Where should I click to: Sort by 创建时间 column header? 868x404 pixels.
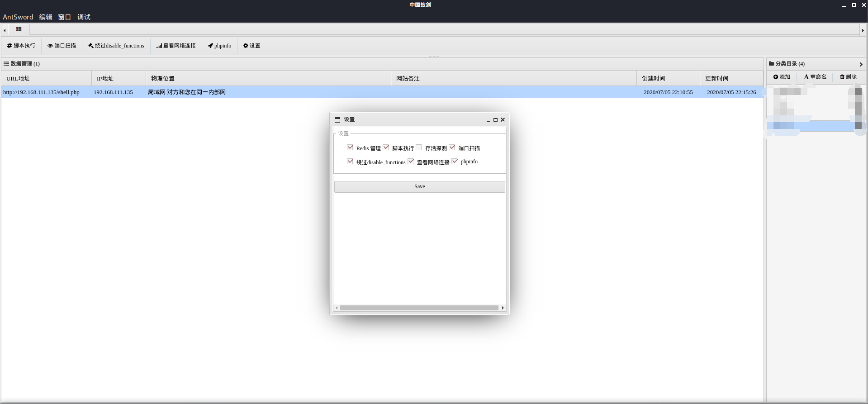668,78
